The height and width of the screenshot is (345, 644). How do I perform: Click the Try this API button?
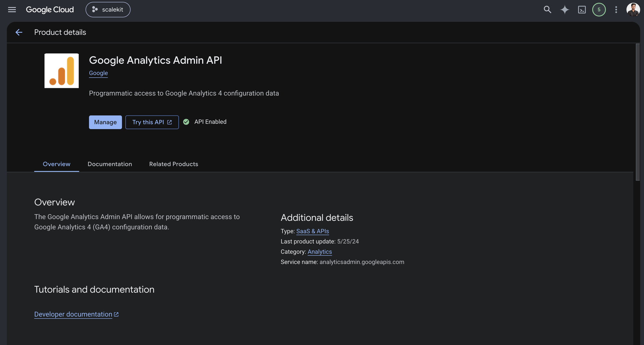[152, 122]
